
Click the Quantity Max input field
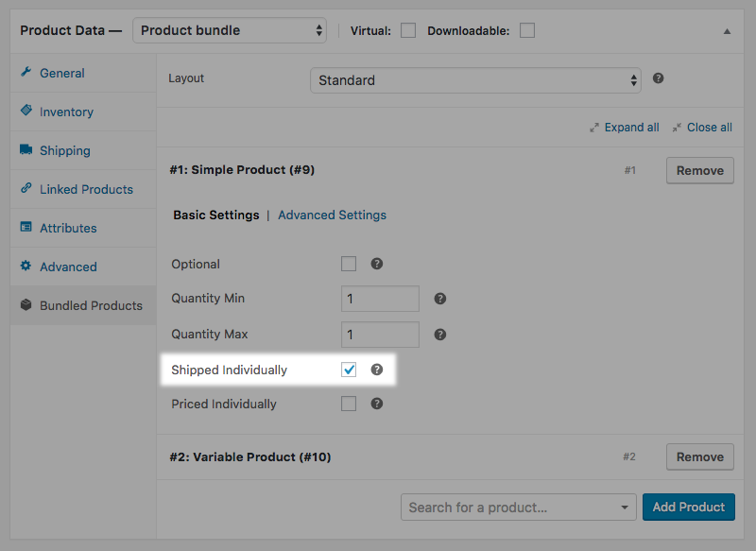[380, 334]
